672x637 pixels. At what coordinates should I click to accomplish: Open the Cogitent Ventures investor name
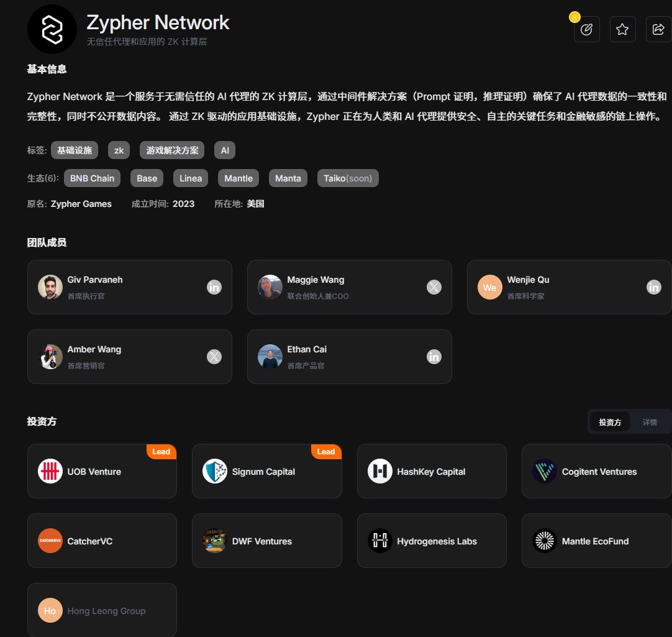(x=599, y=472)
